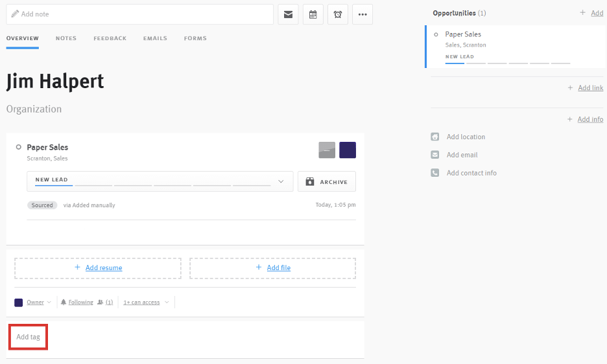The width and height of the screenshot is (607, 364).
Task: Open the three-dots more options menu
Action: pos(363,14)
